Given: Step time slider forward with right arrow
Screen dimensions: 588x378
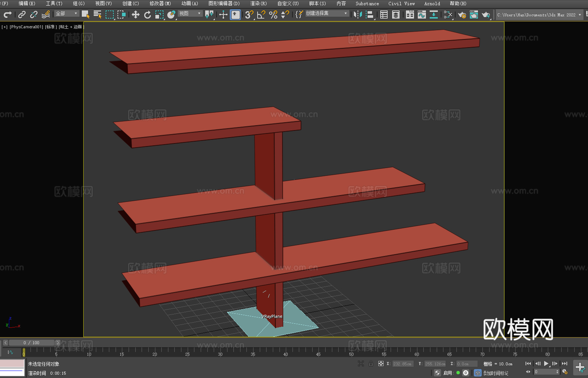Looking at the screenshot, I should (x=58, y=343).
